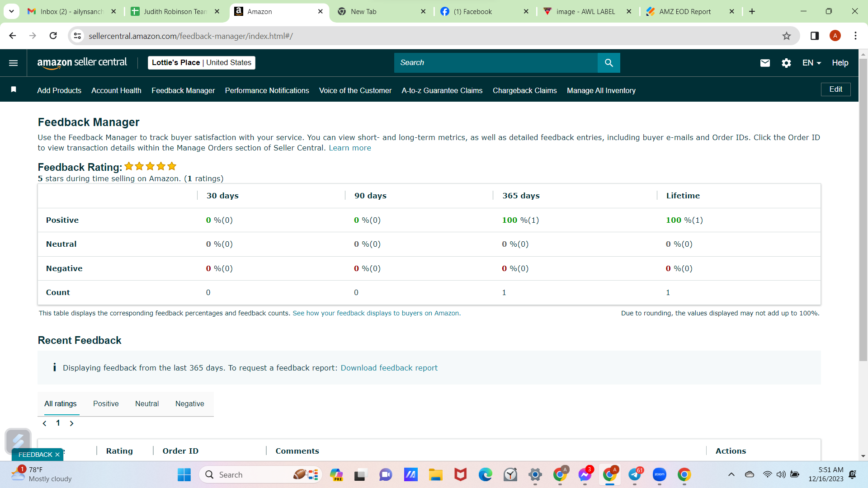Click the Seller Central search field

point(496,63)
